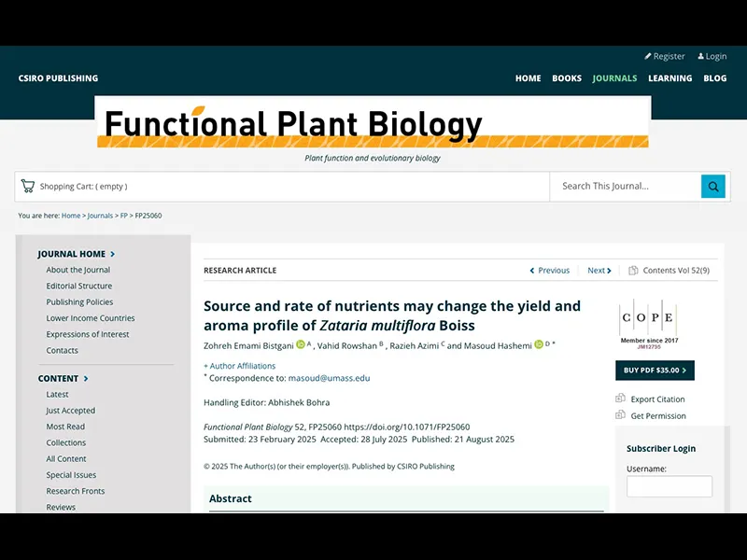The width and height of the screenshot is (747, 560).
Task: Click the Search This Journal input field
Action: pos(626,187)
